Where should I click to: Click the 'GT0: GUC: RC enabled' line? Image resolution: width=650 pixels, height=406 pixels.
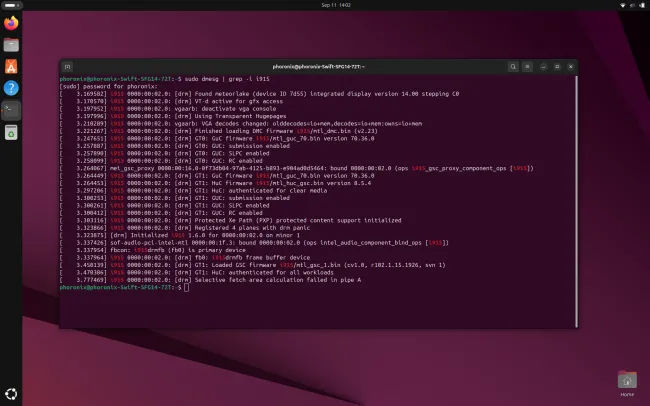point(161,161)
